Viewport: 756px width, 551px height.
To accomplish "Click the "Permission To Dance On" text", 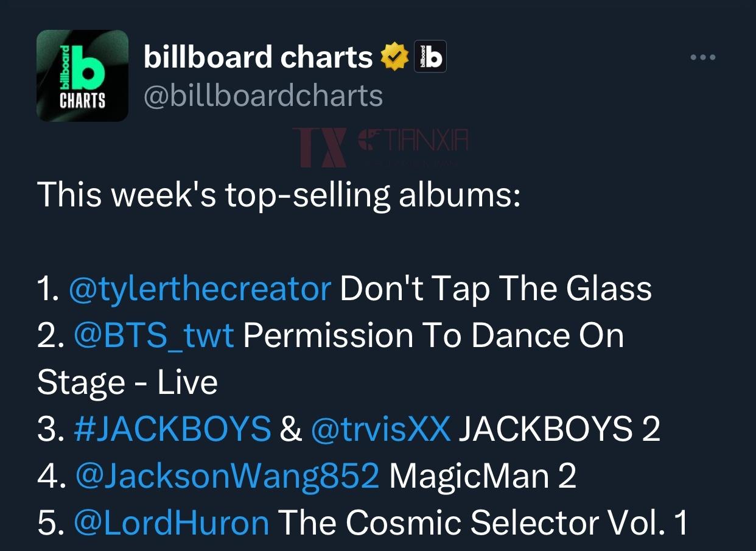I will [433, 336].
